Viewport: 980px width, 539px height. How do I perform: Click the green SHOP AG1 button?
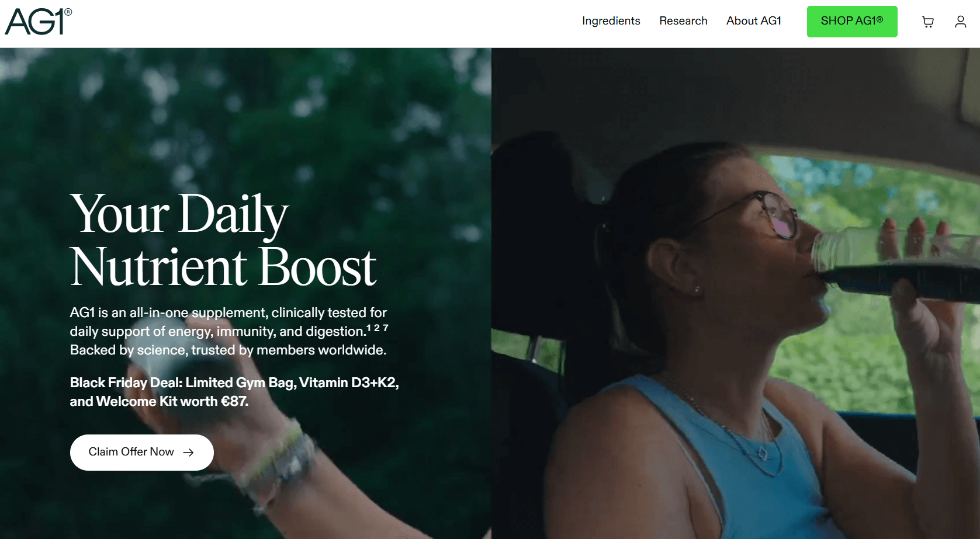click(851, 22)
